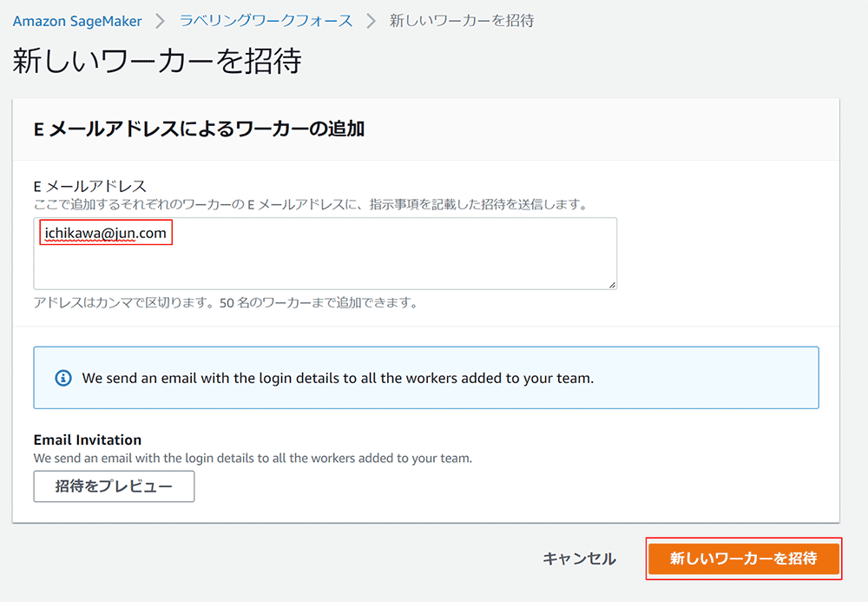Image resolution: width=868 pixels, height=602 pixels.
Task: Click the breadcrumb chevron after ラベリングワークフォース
Action: pyautogui.click(x=372, y=20)
